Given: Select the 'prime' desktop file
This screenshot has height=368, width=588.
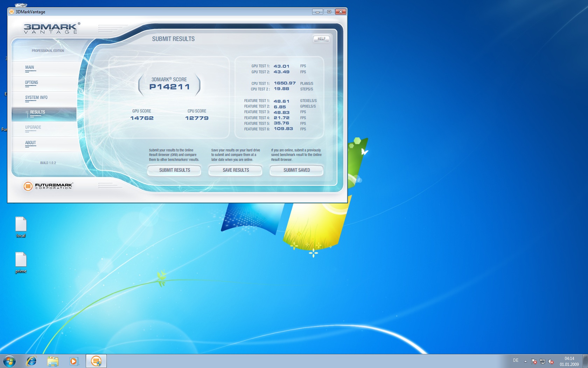Looking at the screenshot, I should [21, 263].
